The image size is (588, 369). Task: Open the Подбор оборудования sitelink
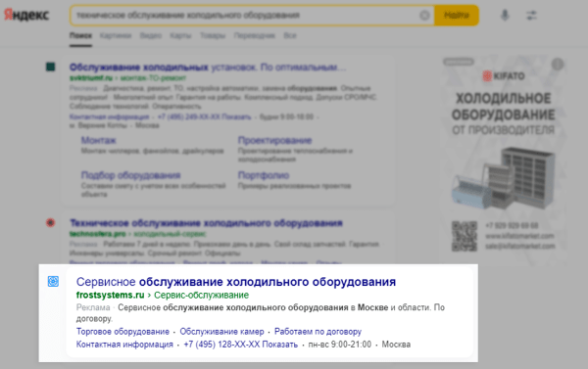131,175
